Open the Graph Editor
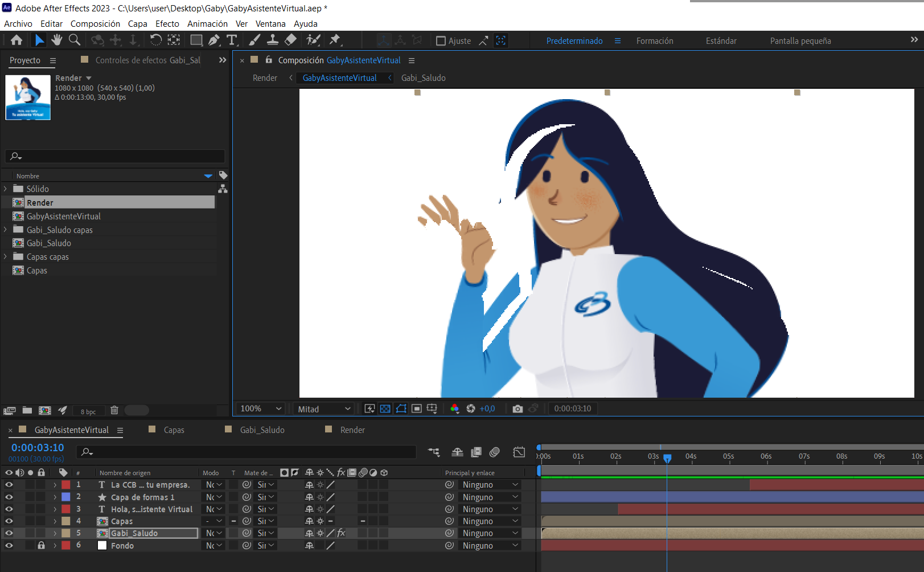 (x=519, y=452)
